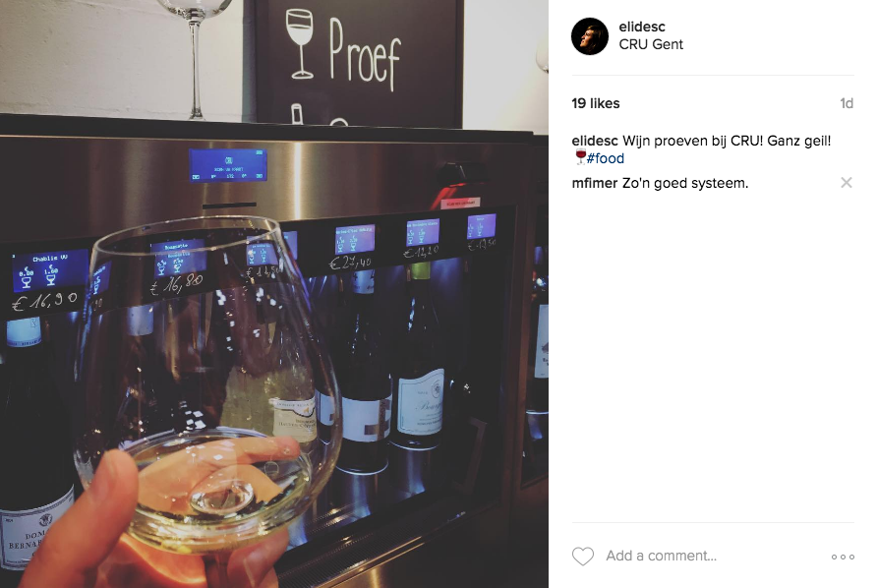Click the wine dispenser photo
Image resolution: width=877 pixels, height=588 pixels.
(x=274, y=294)
